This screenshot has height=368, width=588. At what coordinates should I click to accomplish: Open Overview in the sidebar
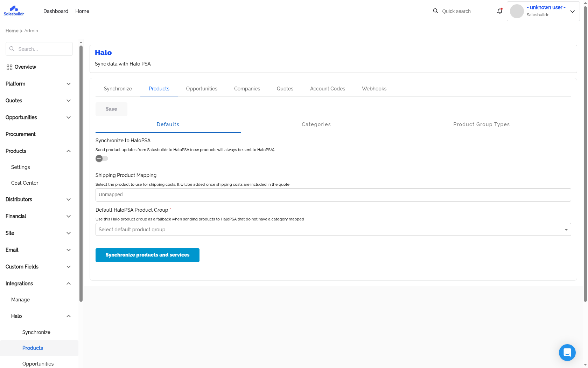pyautogui.click(x=25, y=67)
